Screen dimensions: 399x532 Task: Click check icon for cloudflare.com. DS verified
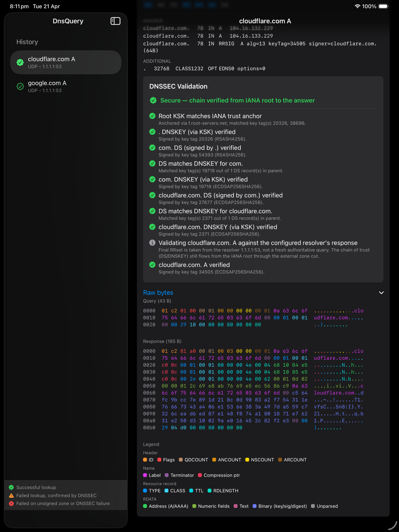[152, 195]
